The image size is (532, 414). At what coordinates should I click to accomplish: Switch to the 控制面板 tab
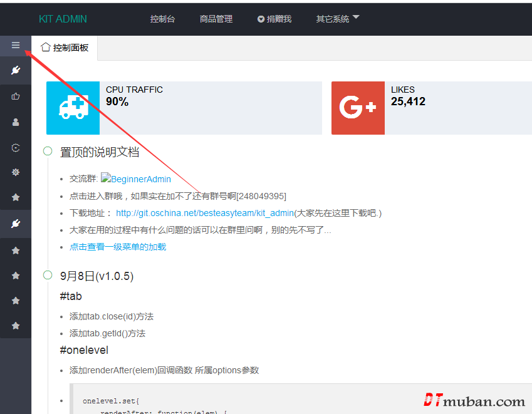click(65, 48)
